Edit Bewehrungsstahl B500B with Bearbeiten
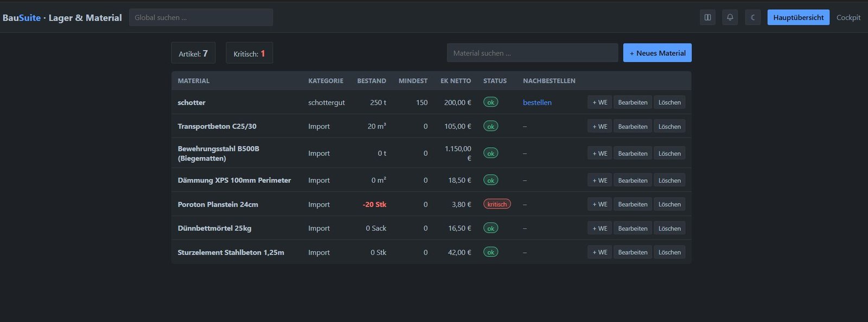Image resolution: width=868 pixels, height=322 pixels. click(x=633, y=154)
